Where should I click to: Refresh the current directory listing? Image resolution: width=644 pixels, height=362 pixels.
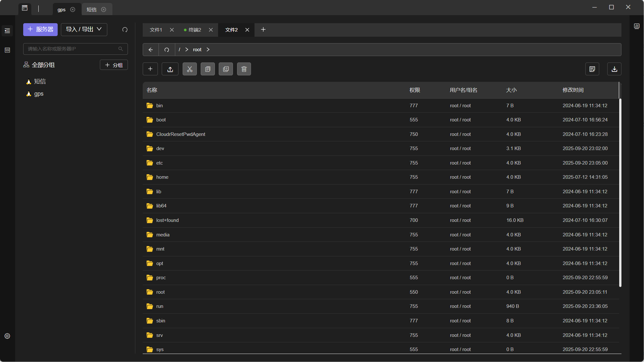[167, 50]
